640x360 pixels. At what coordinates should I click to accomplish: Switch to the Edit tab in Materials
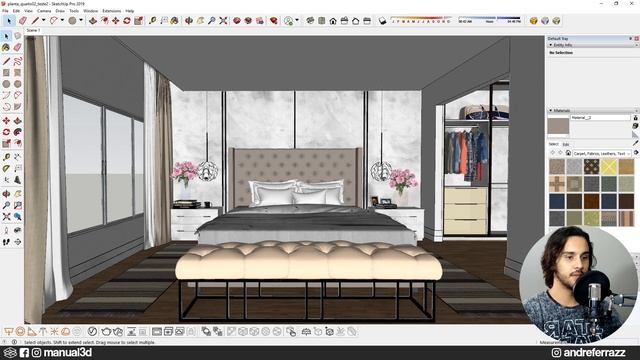pos(566,144)
